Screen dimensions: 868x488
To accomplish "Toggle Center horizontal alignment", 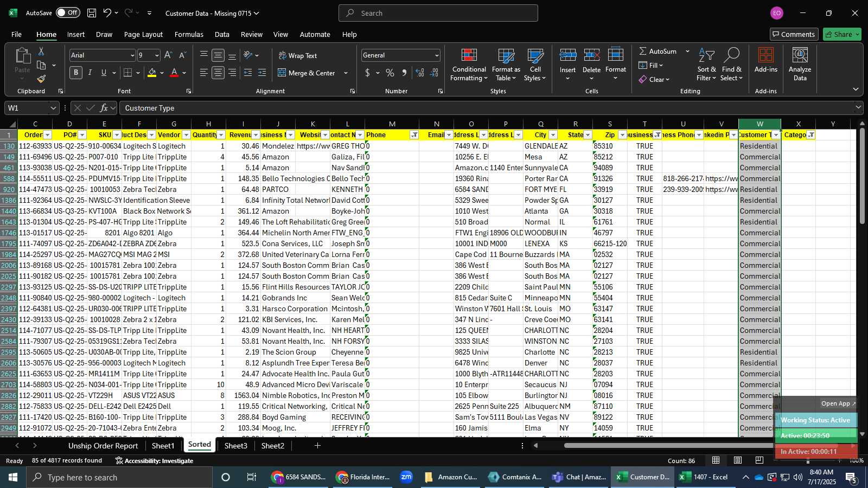I will (218, 73).
